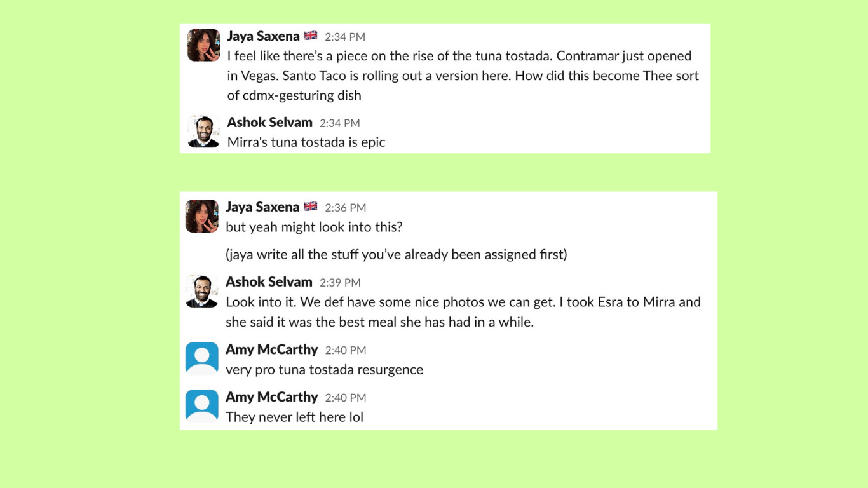Click Amy McCarthy's default avatar at 2:40 PM
The image size is (868, 488).
click(201, 358)
